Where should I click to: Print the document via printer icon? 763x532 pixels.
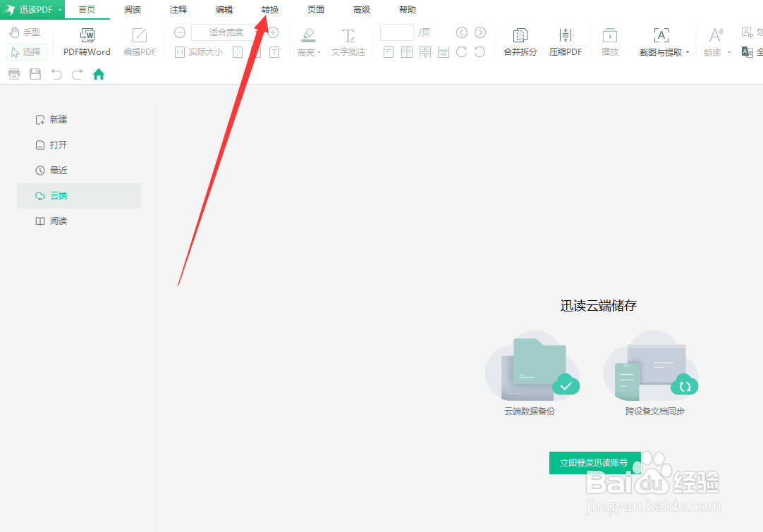pyautogui.click(x=14, y=74)
